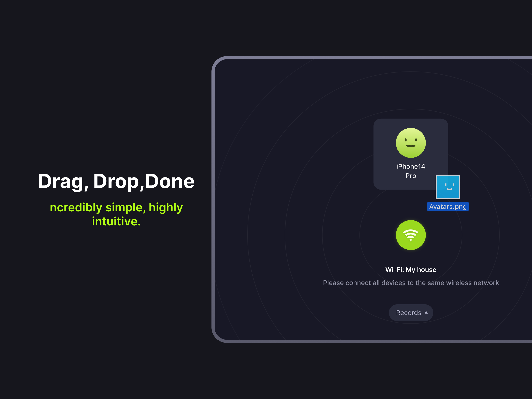Click the "Wi-Fi: My house" network label
Viewport: 532px width, 399px height.
coord(411,269)
